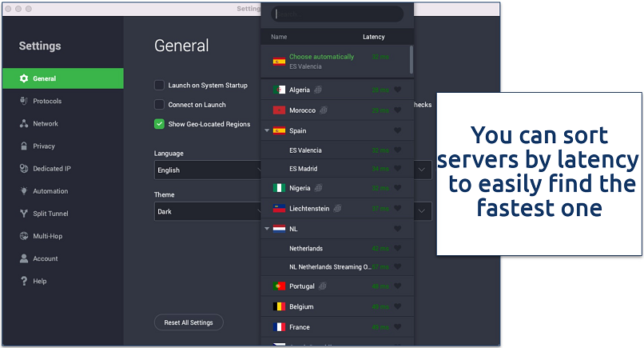This screenshot has width=644, height=348.
Task: Tick the Connect on Launch checkbox
Action: [160, 105]
